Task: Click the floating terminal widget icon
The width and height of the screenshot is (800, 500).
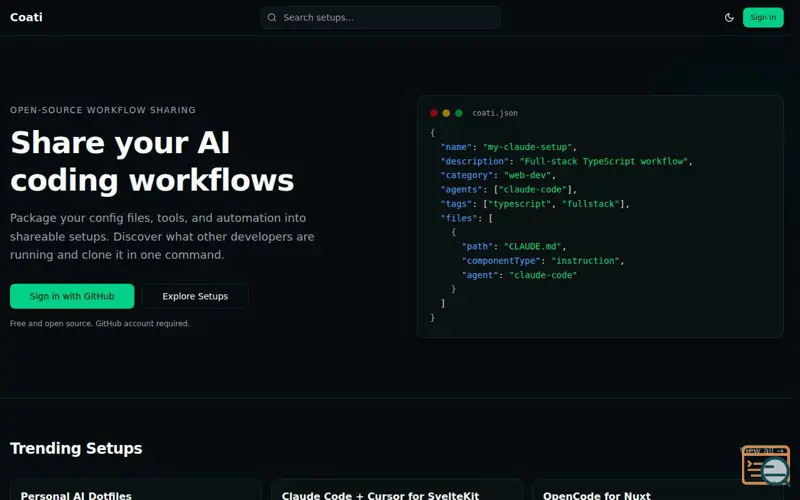Action: 766,465
